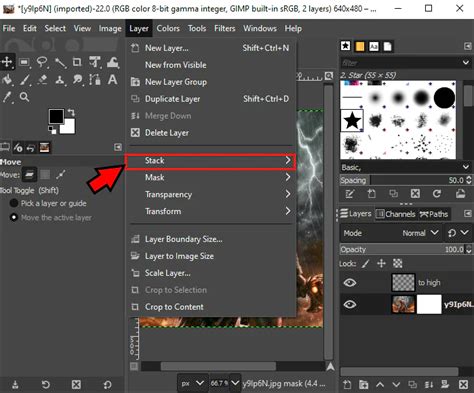The height and width of the screenshot is (393, 474).
Task: Expand the Mask submenu
Action: (x=211, y=177)
